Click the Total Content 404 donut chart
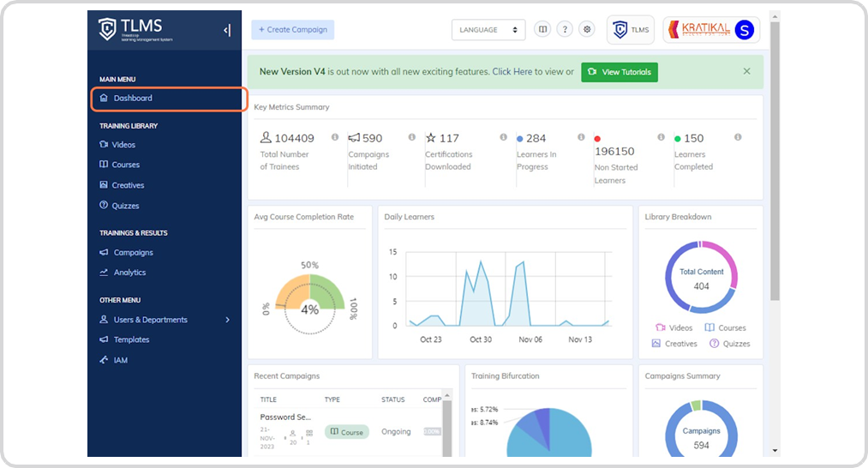The image size is (868, 468). pyautogui.click(x=702, y=278)
